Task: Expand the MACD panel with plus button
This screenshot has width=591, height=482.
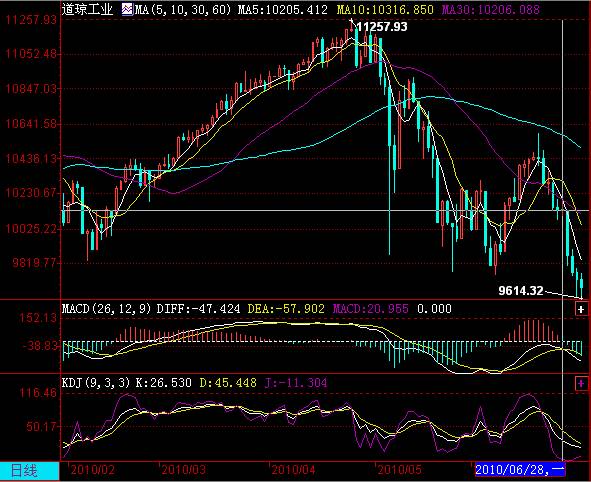Action: point(581,309)
